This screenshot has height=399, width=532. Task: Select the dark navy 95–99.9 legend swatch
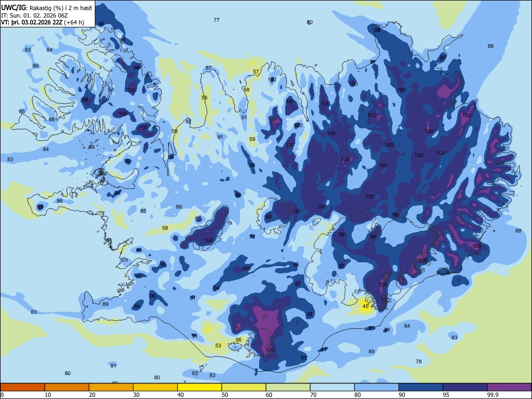click(465, 387)
